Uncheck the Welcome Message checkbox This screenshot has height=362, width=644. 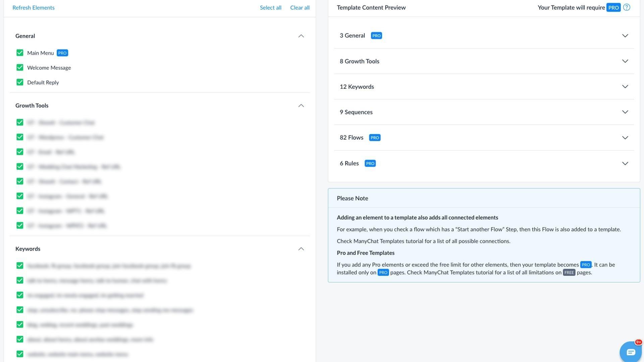click(20, 68)
